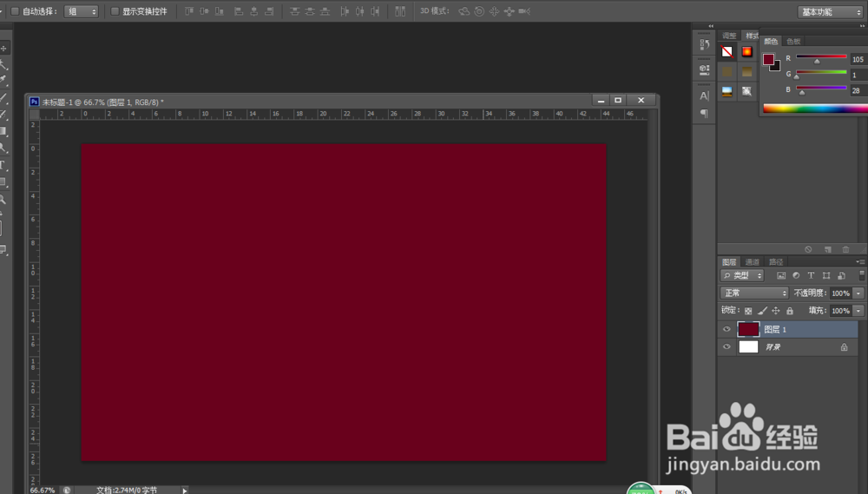
Task: Open the 不透明度 slider arrow
Action: [858, 293]
